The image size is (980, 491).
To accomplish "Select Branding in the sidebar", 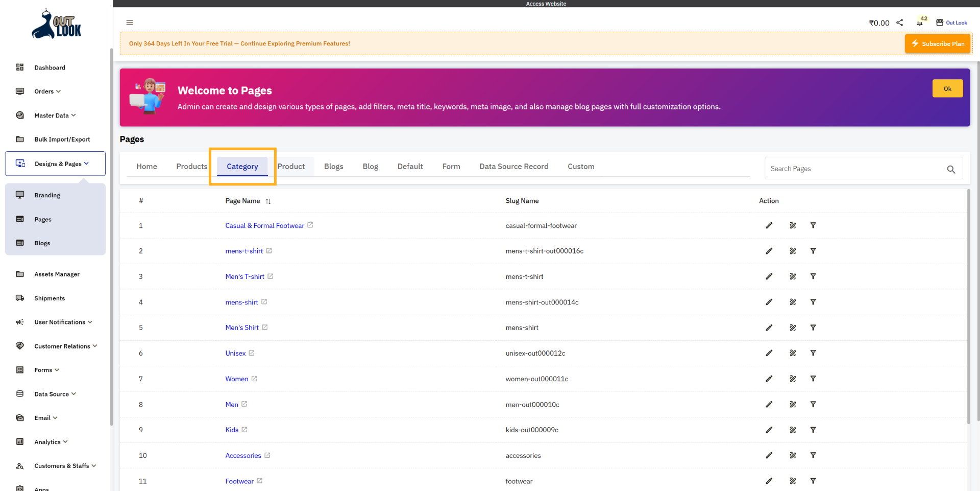I will click(47, 195).
